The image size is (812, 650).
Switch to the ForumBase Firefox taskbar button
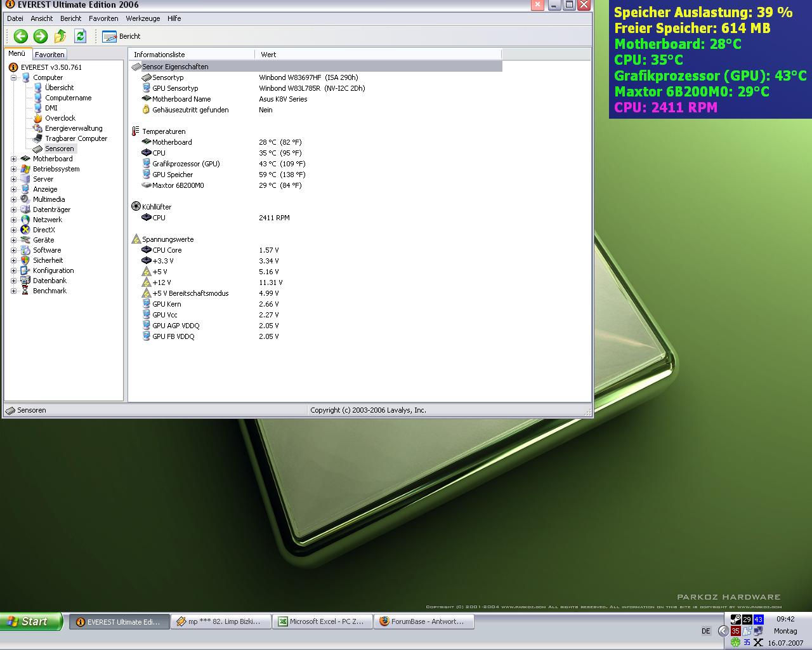424,621
